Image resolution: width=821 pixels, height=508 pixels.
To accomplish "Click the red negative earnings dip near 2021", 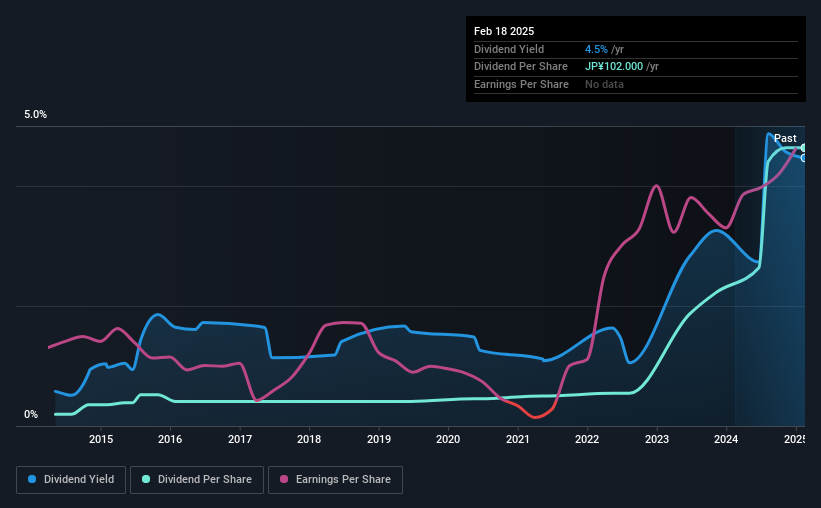I will [535, 415].
